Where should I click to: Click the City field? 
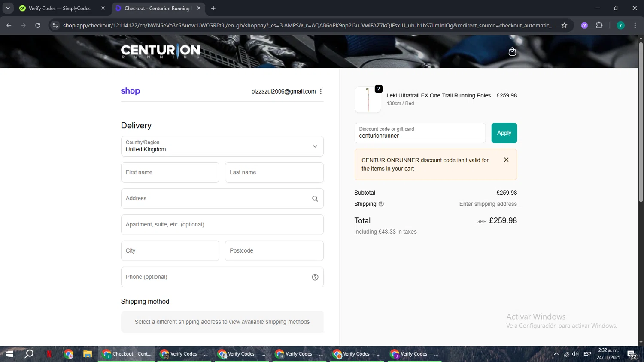(170, 251)
